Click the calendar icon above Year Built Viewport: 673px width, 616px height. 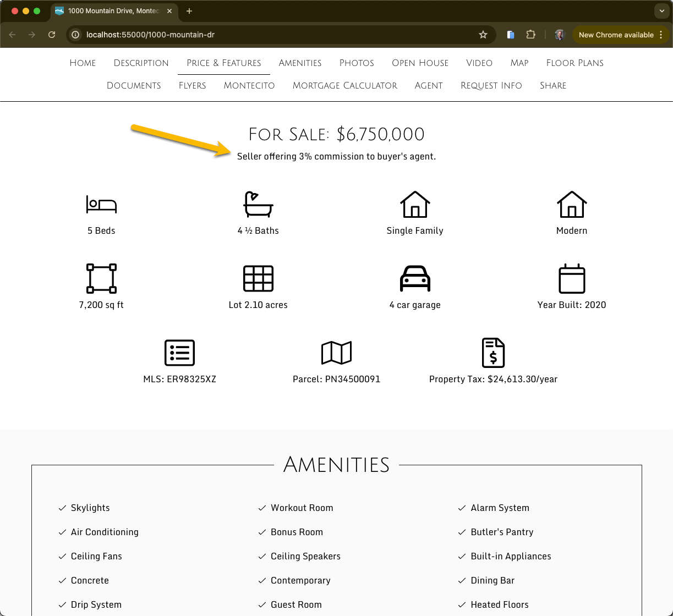(x=572, y=278)
